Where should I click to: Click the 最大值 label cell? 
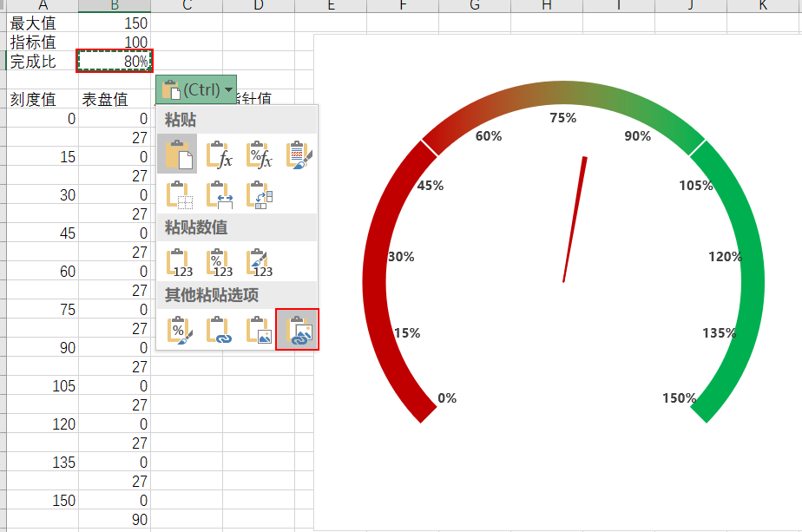coord(43,23)
